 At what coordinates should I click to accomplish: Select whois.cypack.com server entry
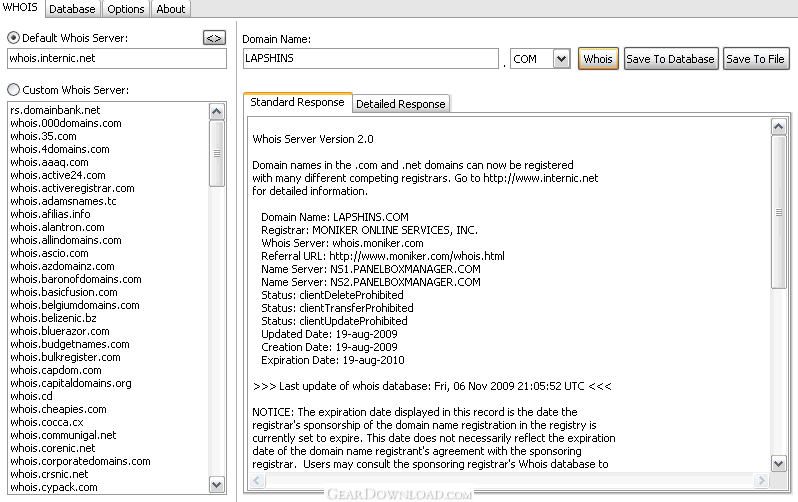[x=53, y=487]
